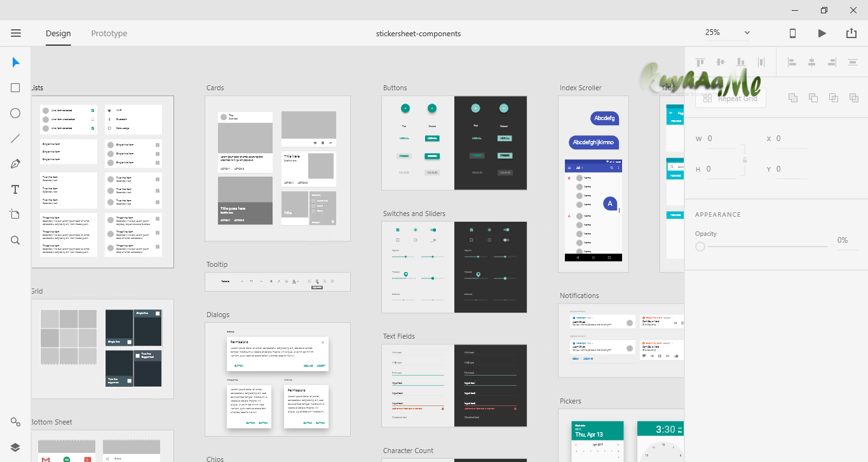
Task: Select the Rectangle tool
Action: pyautogui.click(x=15, y=87)
